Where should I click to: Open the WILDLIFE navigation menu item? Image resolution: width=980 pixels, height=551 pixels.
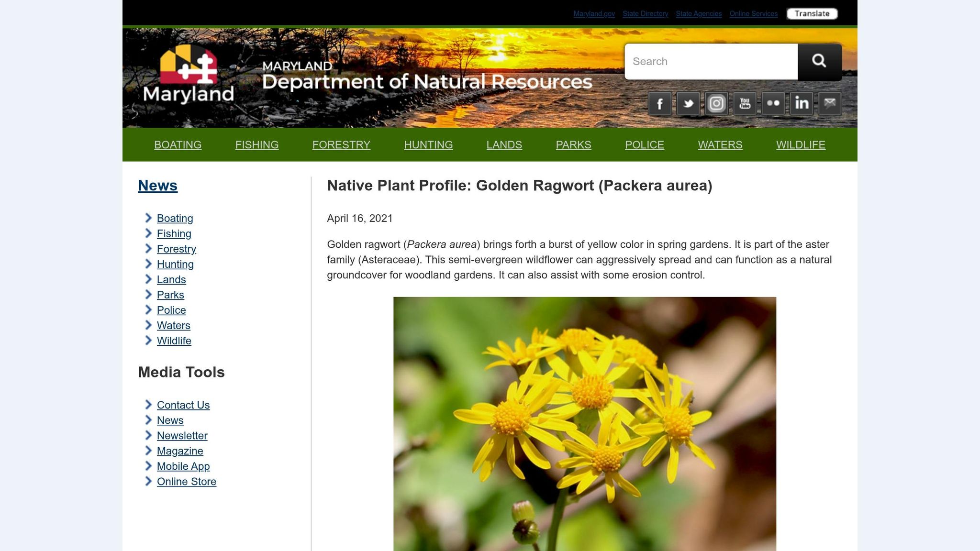click(801, 145)
